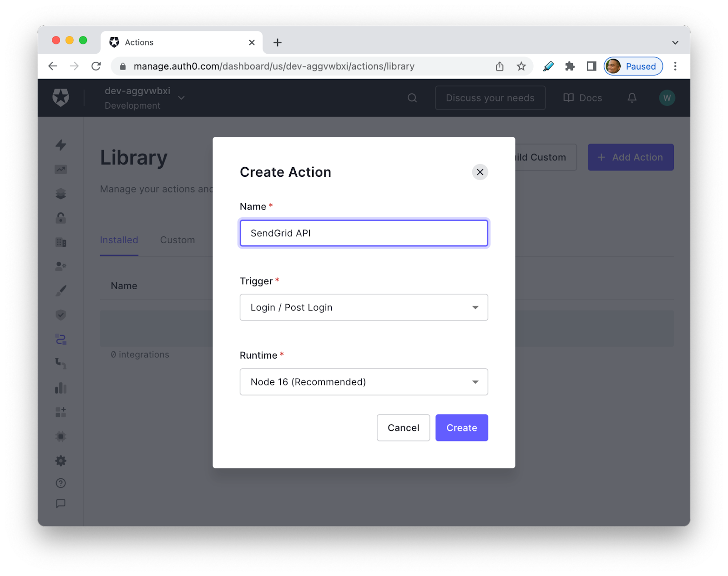Click the Add Action button

[x=631, y=157]
